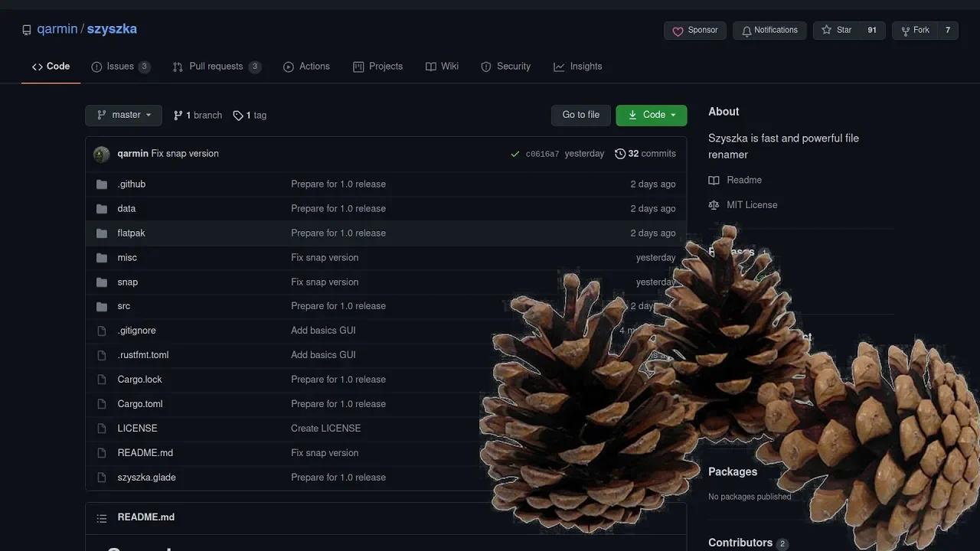Open the Pull requests tab

[217, 67]
